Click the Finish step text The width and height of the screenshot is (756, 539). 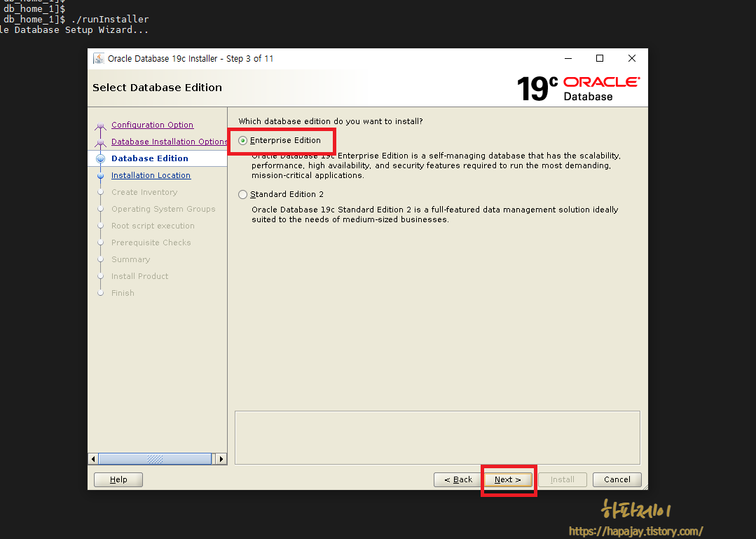(123, 293)
